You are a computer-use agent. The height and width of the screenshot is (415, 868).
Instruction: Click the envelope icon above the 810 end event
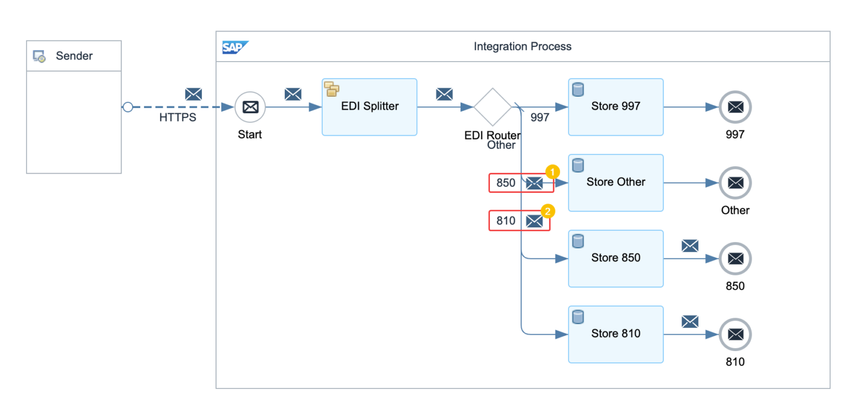click(x=690, y=321)
